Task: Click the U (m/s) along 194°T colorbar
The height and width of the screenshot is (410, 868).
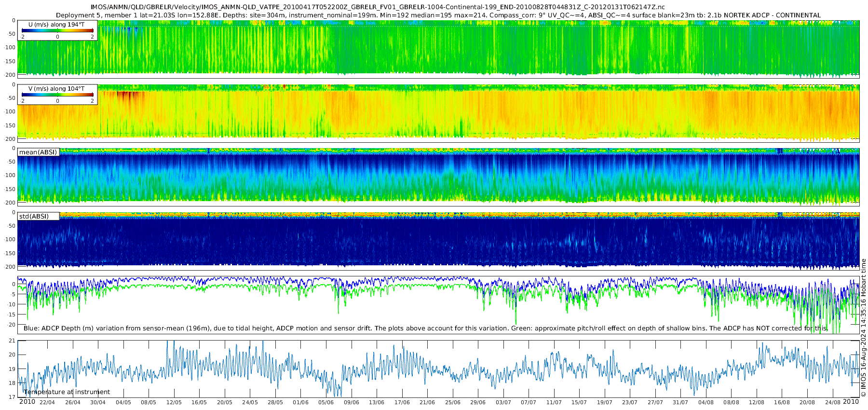Action: 57,30
